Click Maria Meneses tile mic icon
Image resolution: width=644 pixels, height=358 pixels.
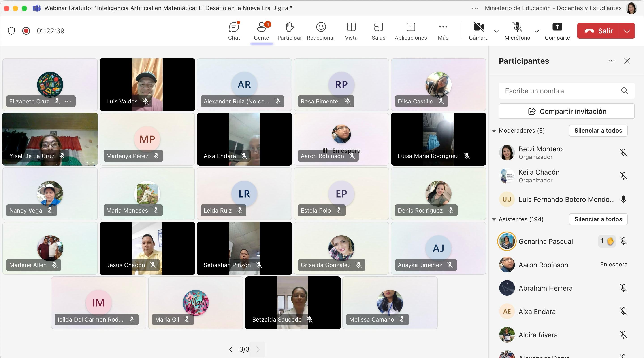click(x=156, y=211)
